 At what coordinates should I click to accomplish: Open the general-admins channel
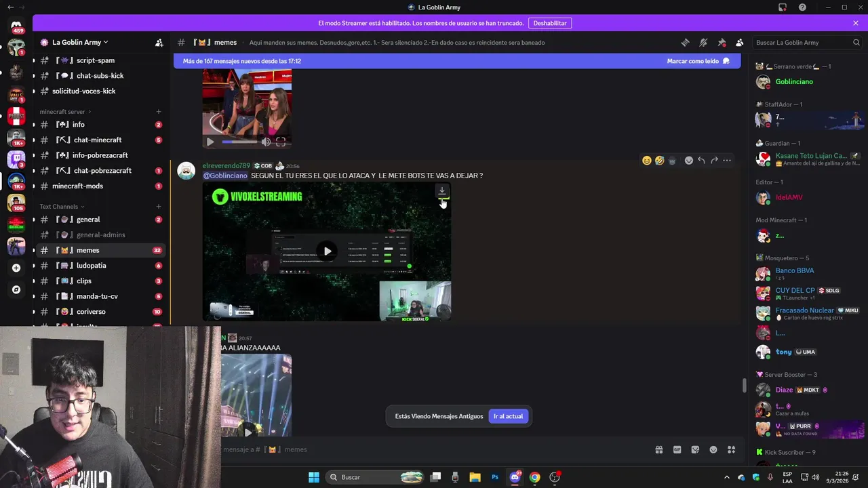tap(101, 235)
